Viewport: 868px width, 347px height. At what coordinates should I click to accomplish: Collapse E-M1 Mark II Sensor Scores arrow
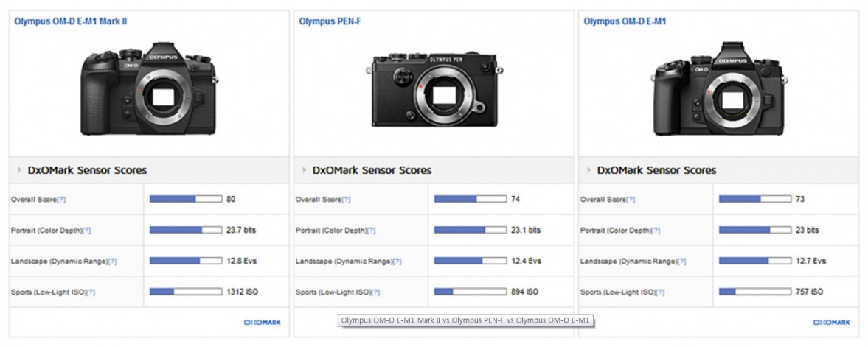coord(20,170)
